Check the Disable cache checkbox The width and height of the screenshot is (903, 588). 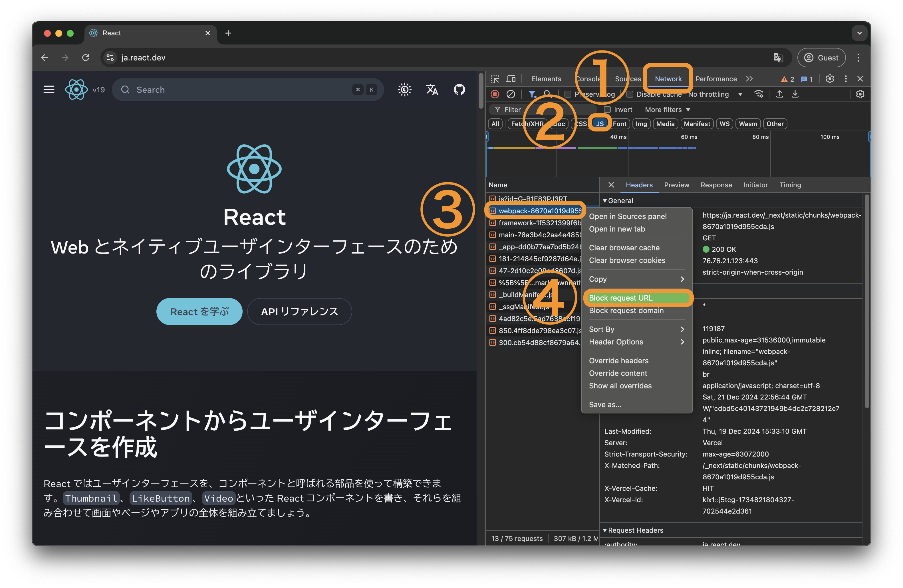630,94
